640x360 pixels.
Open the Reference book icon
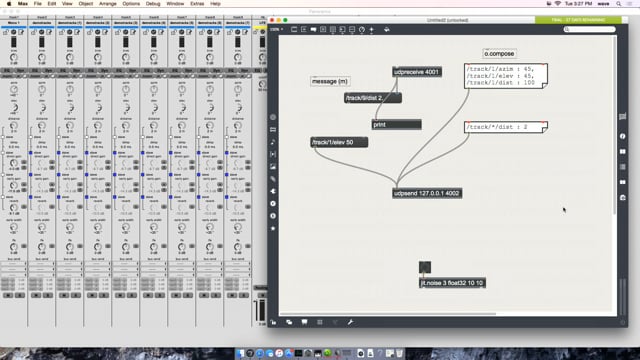tap(622, 151)
